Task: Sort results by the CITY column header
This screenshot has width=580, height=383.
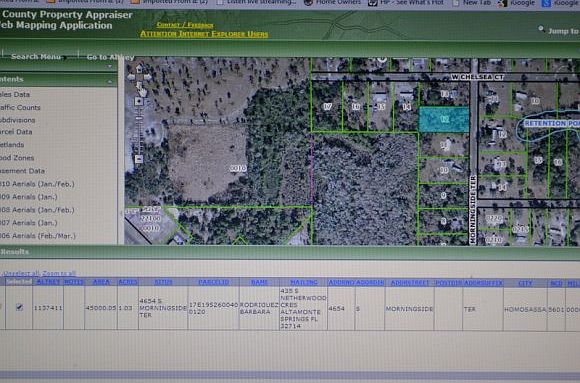Action: pos(525,283)
